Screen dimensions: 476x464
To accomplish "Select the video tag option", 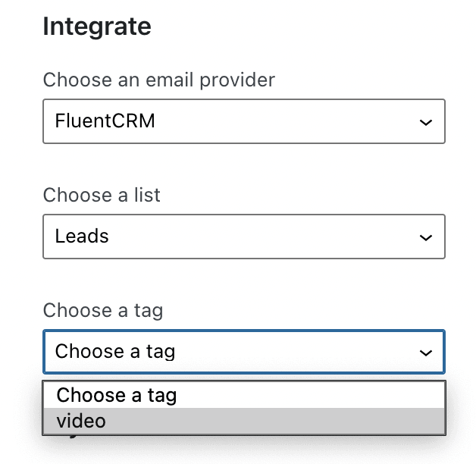I will (x=244, y=422).
